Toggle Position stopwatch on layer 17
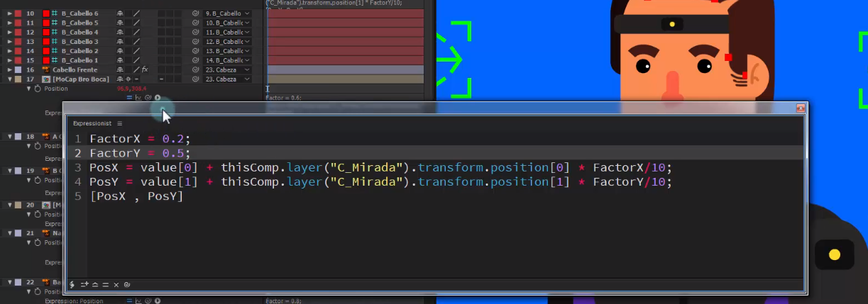 coord(38,89)
